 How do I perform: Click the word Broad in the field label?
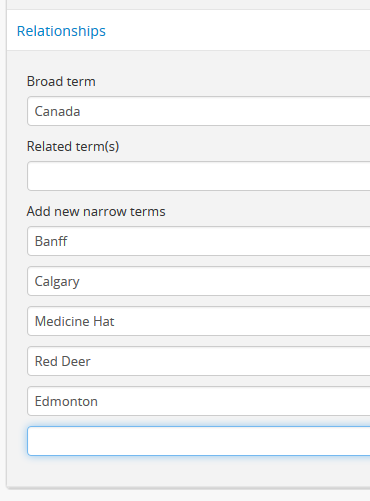43,81
